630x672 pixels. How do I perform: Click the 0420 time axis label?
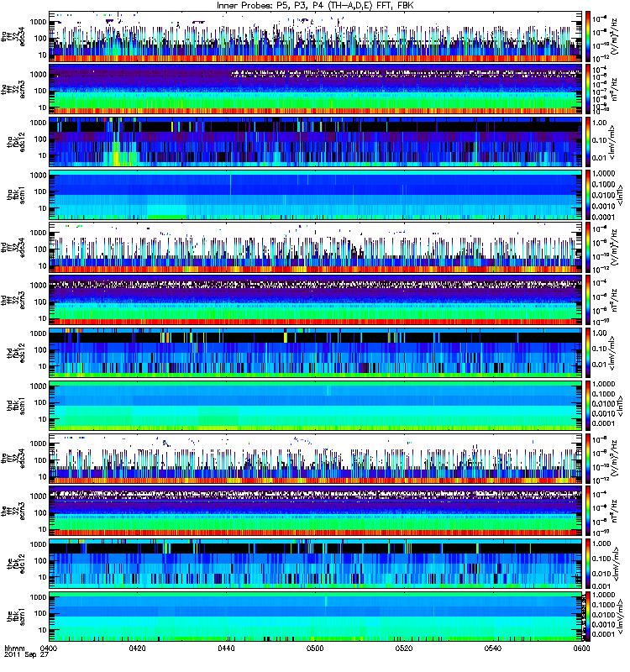coord(137,648)
